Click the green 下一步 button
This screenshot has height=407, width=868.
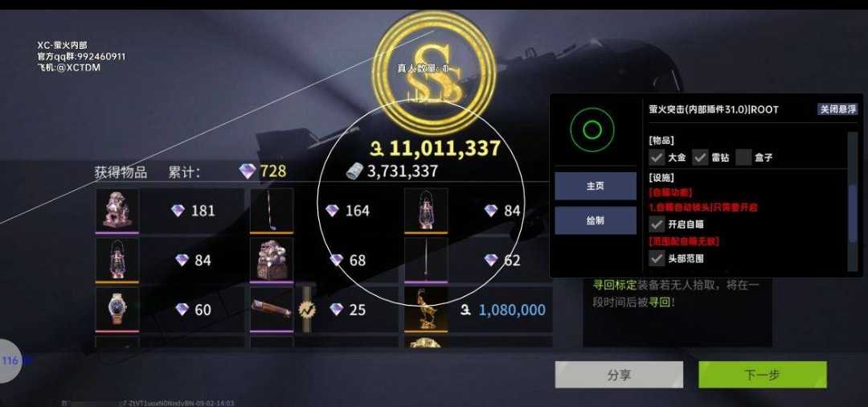(762, 375)
